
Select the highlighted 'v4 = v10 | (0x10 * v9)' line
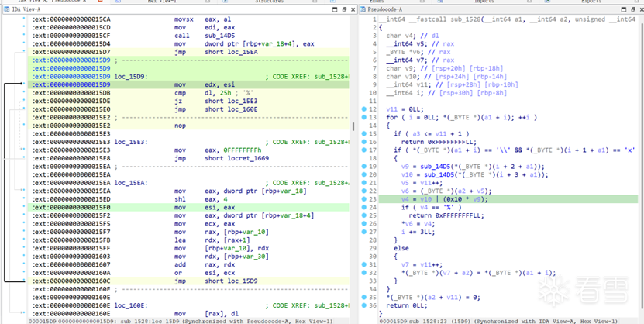[444, 199]
